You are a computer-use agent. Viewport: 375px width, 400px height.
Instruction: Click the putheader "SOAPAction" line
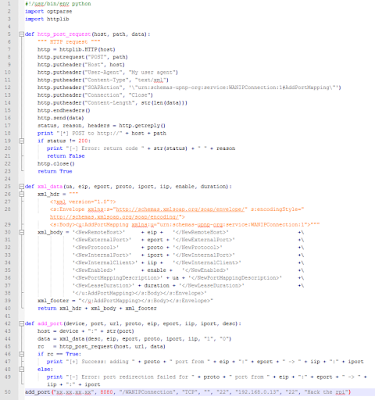[189, 87]
